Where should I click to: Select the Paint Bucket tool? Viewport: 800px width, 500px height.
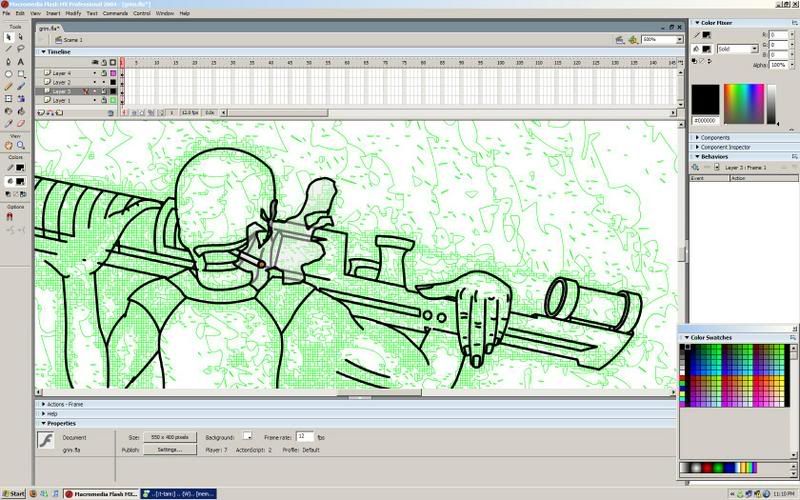pos(21,111)
